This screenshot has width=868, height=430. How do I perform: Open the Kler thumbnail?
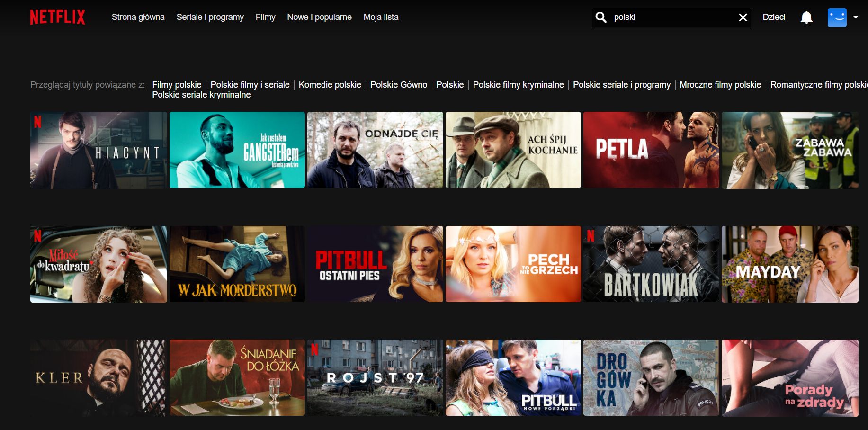[98, 378]
